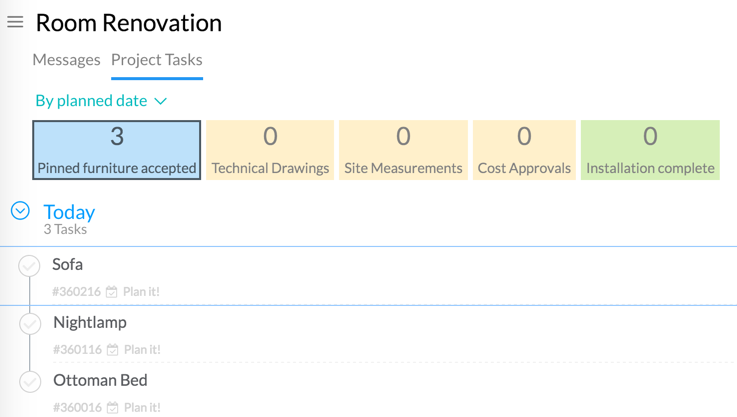Image resolution: width=737 pixels, height=417 pixels.
Task: Select the green Installation complete tile
Action: pos(650,150)
